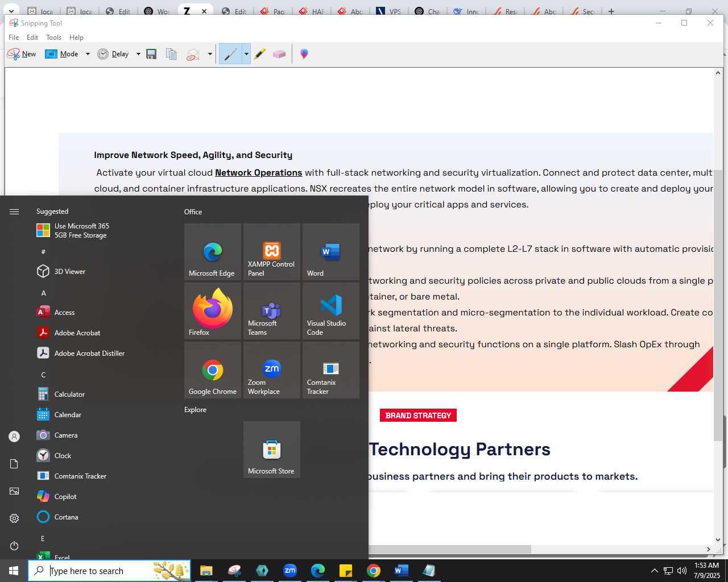
Task: Open the Send Snip dropdown arrow
Action: 210,54
